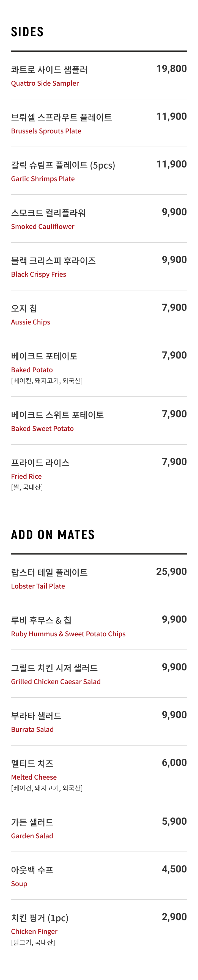Click the SIDES section heading
The width and height of the screenshot is (198, 980).
[x=28, y=32]
